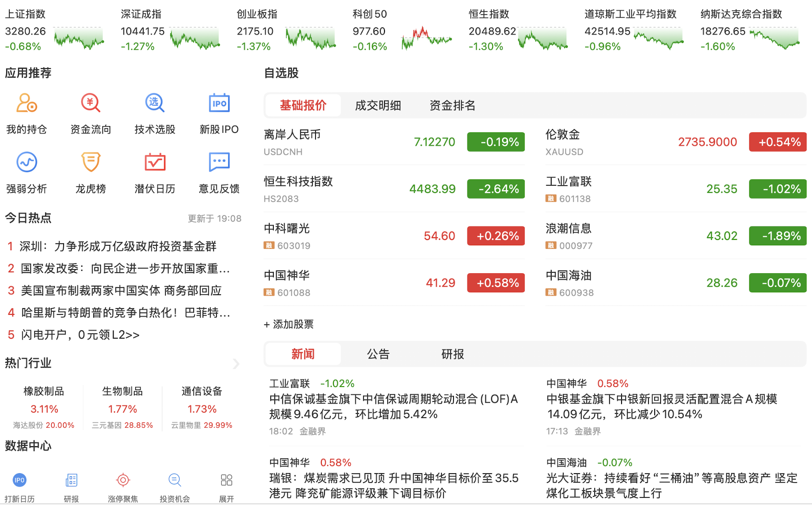The image size is (812, 505).
Task: Click 伦敦金 +0.54% change badge
Action: pyautogui.click(x=777, y=142)
